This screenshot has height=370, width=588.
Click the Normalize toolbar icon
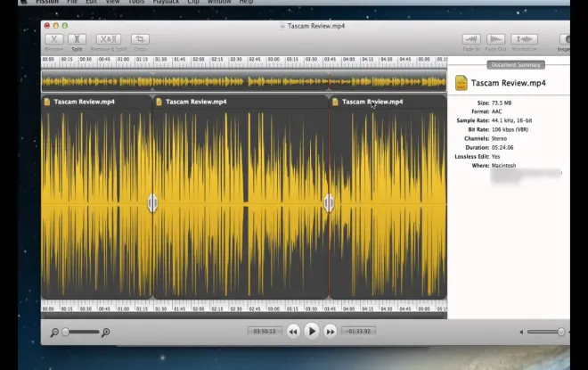[524, 39]
